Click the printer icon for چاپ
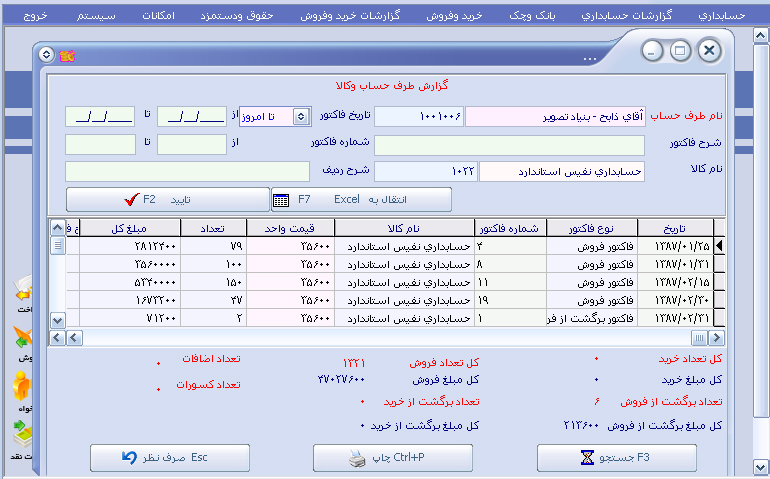Viewport: 770px width, 479px height. 357,459
